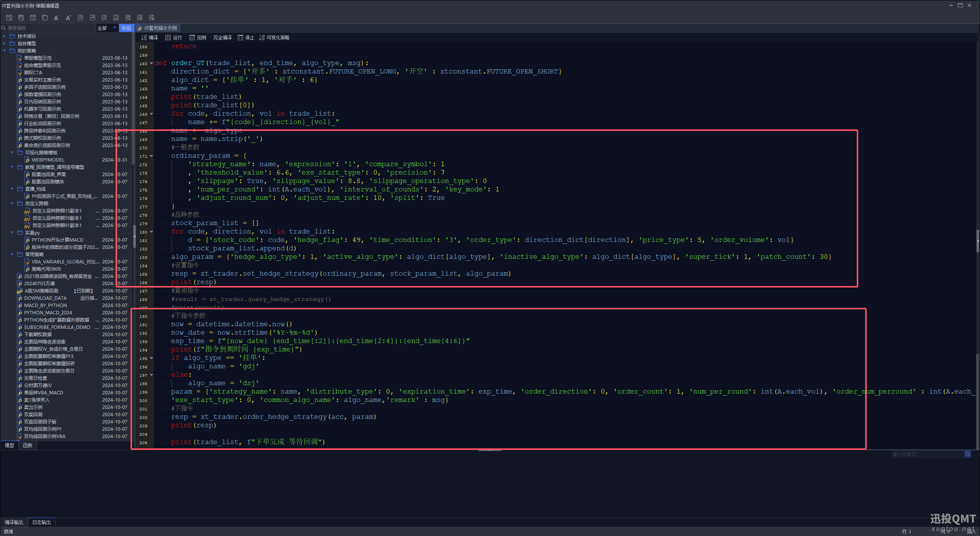The width and height of the screenshot is (980, 536).
Task: Open the 日志输出 log tab
Action: point(42,522)
